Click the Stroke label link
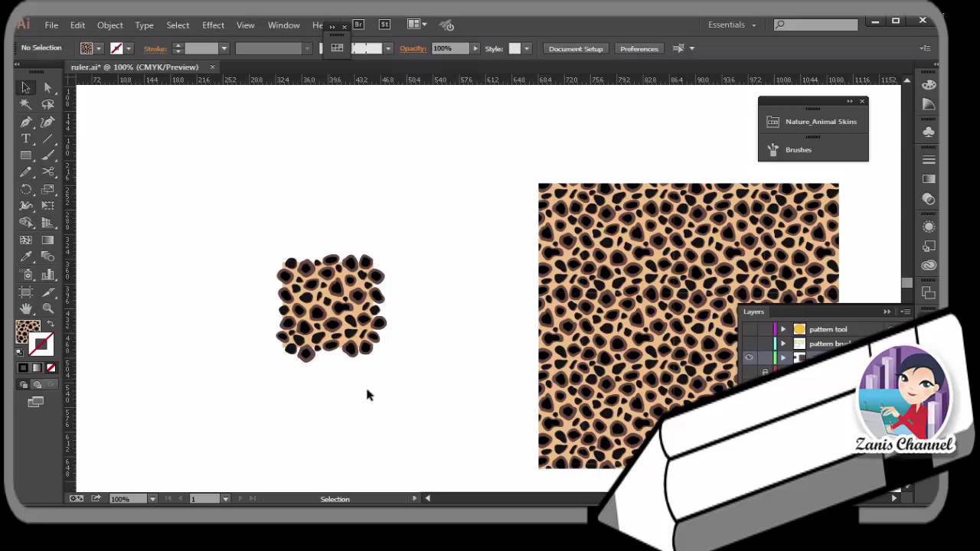The width and height of the screenshot is (980, 551). [155, 48]
